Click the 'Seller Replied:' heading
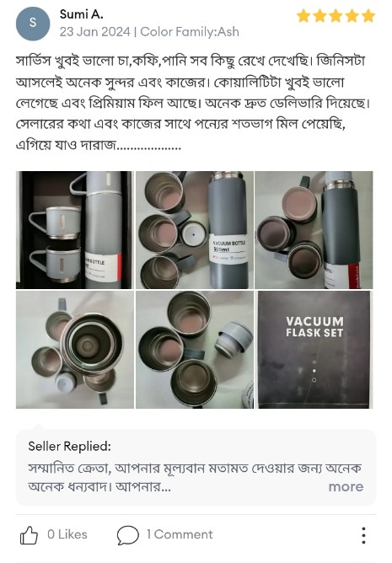Viewport: 392px width, 563px height. pyautogui.click(x=69, y=447)
